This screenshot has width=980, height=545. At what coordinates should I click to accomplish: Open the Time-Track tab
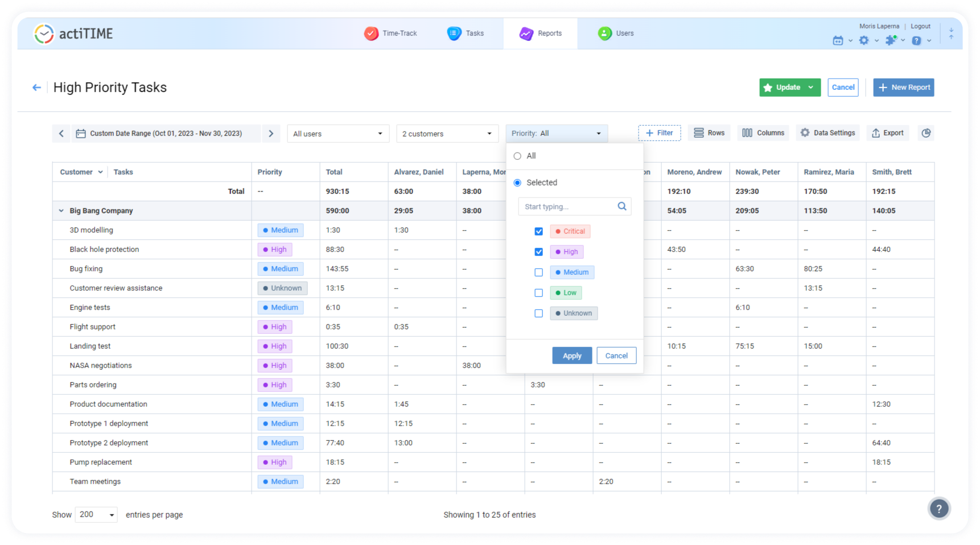pyautogui.click(x=390, y=34)
